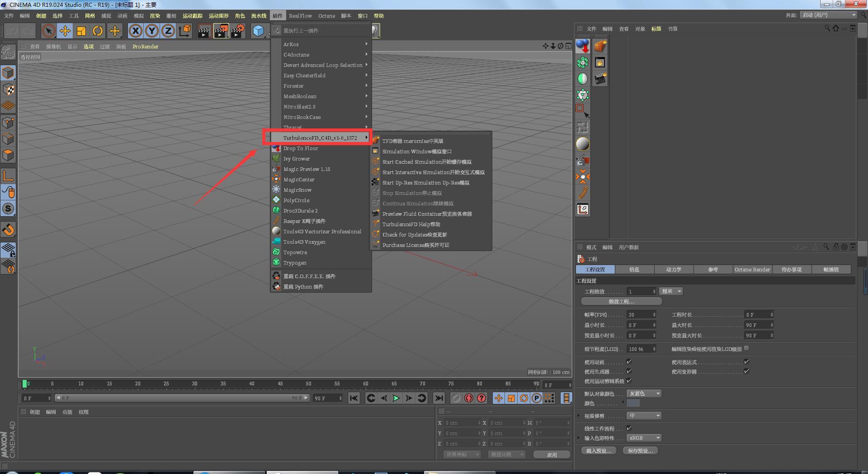Toggle X axis lock icon

[135, 31]
